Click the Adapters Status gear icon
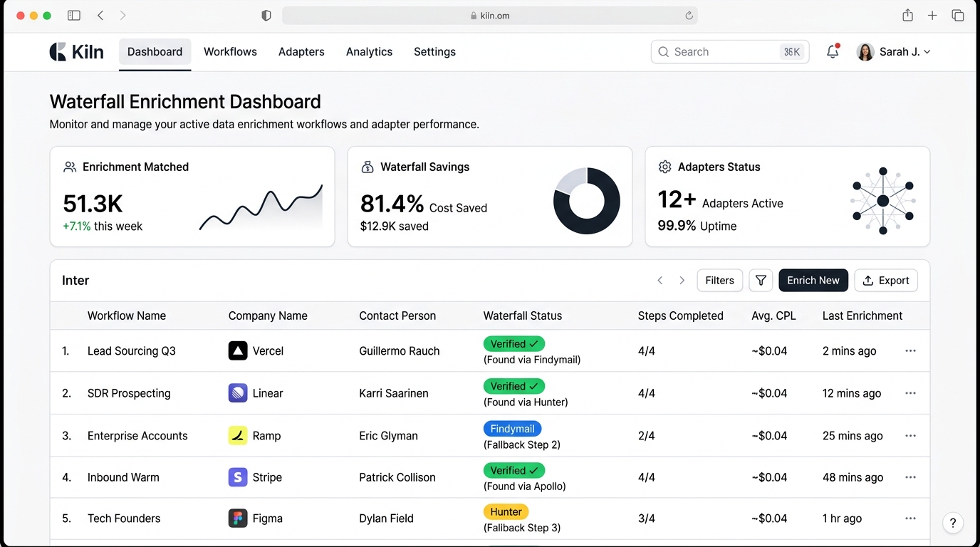Viewport: 980px width, 547px height. tap(665, 167)
